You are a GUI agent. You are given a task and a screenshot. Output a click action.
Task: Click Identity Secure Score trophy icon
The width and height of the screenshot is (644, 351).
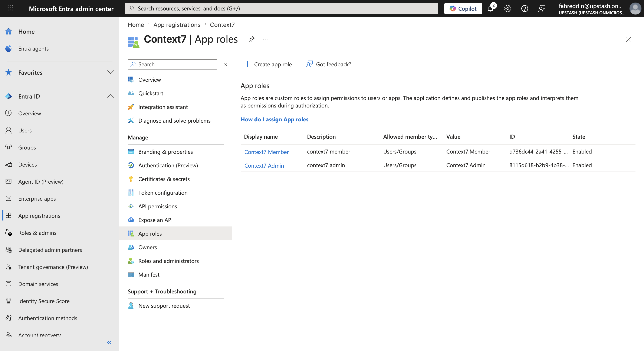(x=9, y=301)
